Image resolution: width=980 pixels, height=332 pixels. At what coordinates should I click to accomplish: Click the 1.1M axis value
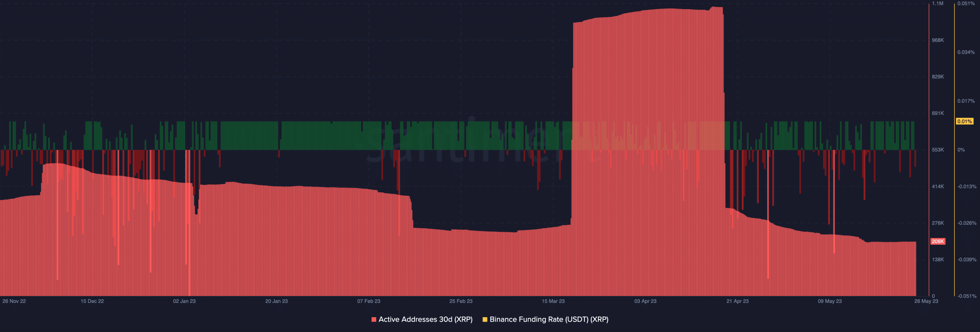click(938, 3)
